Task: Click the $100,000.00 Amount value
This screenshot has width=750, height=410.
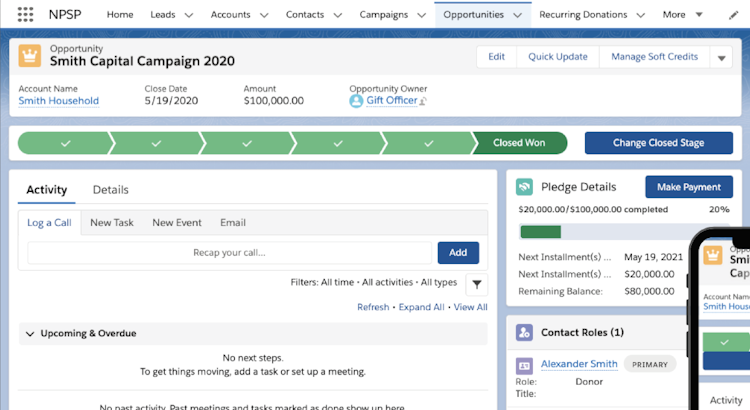Action: pos(274,101)
